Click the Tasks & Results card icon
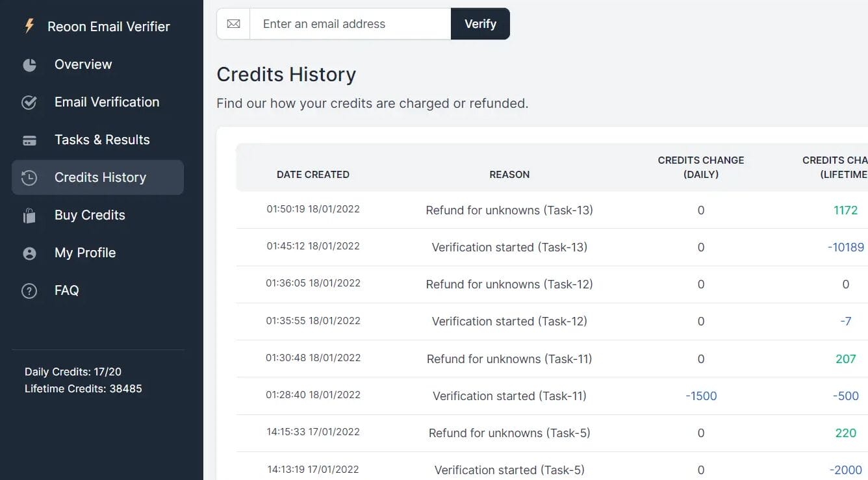 [x=29, y=140]
